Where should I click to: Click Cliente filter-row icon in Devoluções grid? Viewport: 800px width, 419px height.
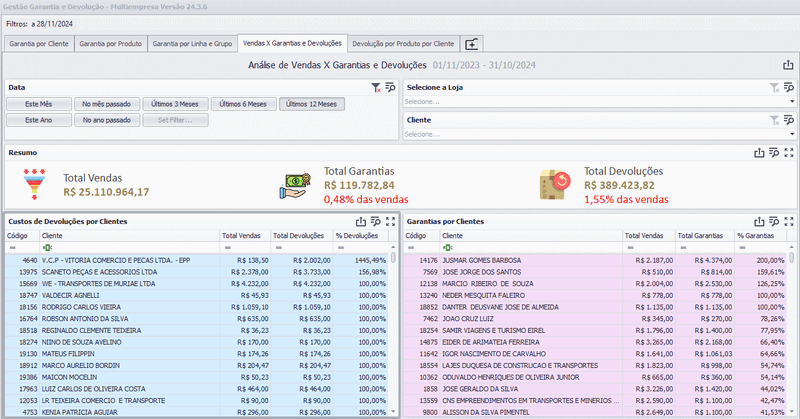(x=47, y=248)
